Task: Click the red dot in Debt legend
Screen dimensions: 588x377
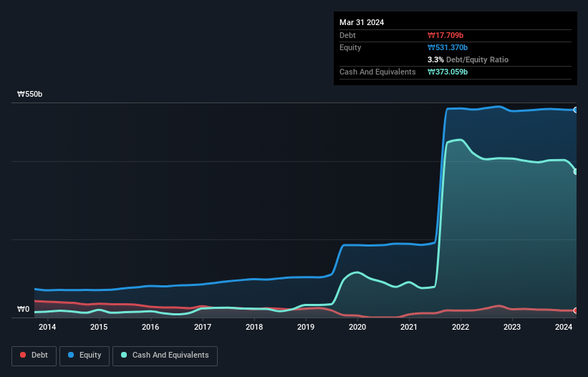Action: 23,355
